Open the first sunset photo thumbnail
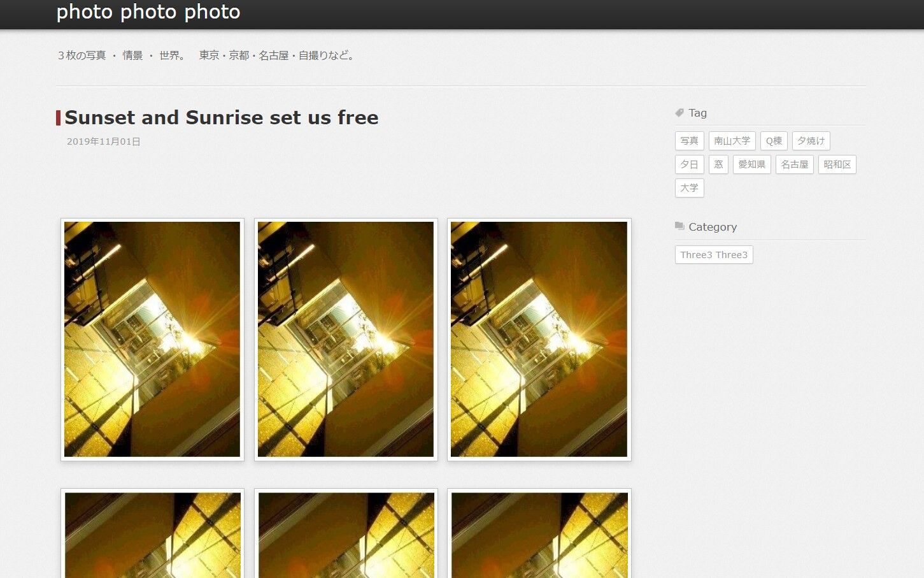The height and width of the screenshot is (578, 924). (152, 339)
